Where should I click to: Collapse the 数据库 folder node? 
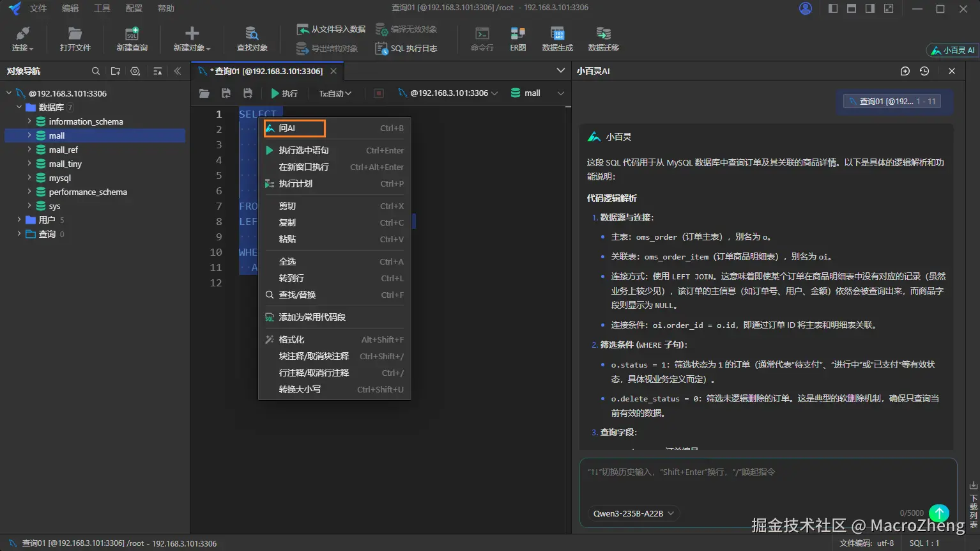[19, 107]
